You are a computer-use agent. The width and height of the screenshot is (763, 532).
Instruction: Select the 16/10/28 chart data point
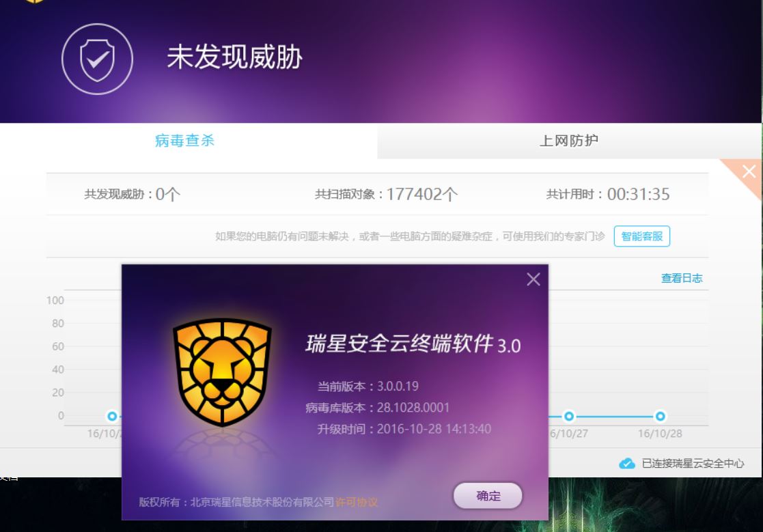click(660, 417)
